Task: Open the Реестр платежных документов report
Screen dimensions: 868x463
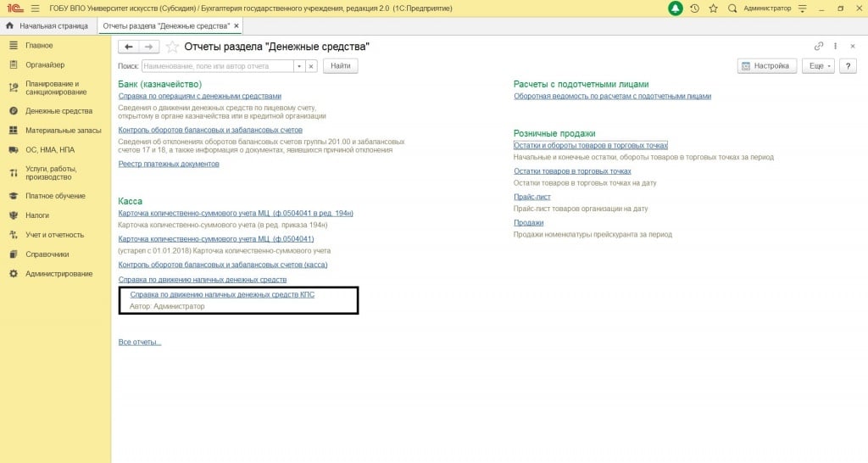Action: pos(169,164)
